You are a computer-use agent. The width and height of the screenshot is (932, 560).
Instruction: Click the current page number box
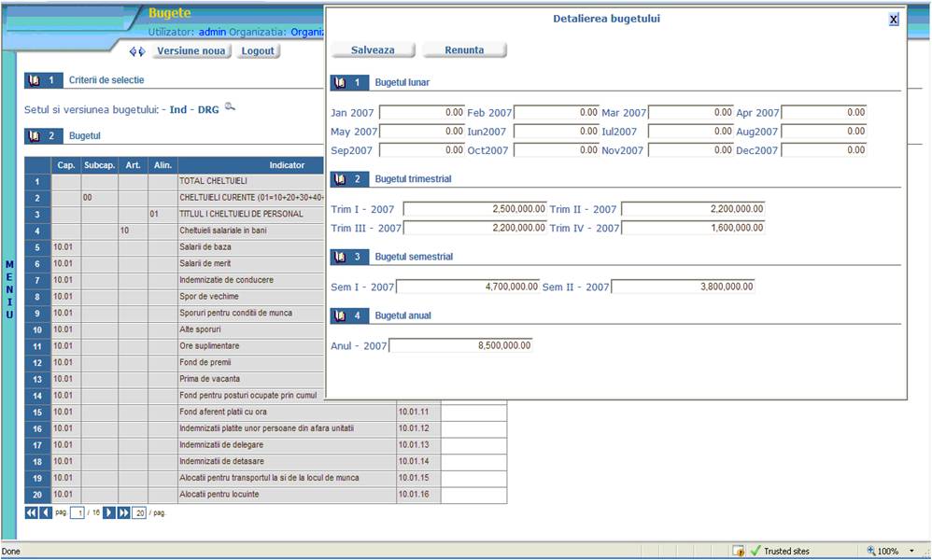coord(78,513)
